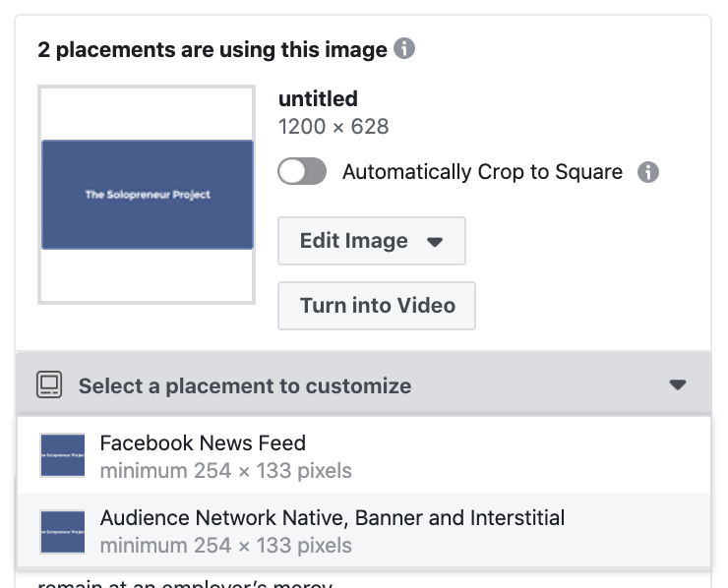Click the placement dropdown caret arrow
728x588 pixels.
coord(678,384)
